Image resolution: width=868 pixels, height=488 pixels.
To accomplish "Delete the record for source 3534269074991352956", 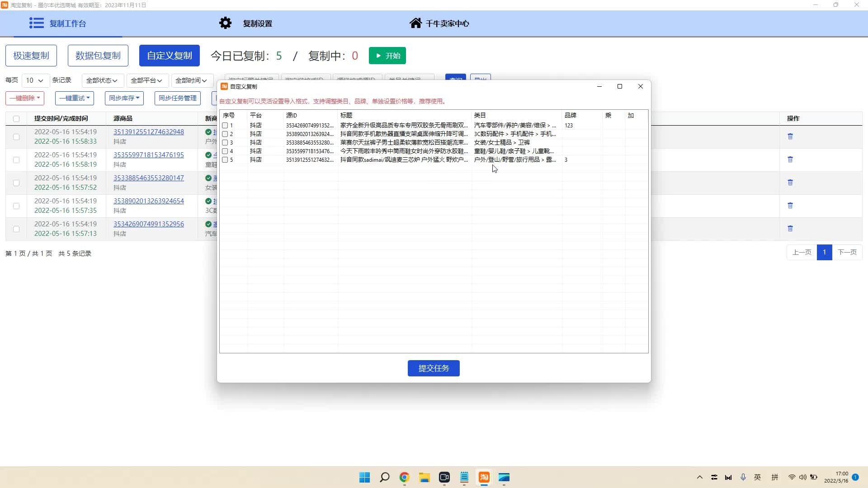I will click(790, 228).
